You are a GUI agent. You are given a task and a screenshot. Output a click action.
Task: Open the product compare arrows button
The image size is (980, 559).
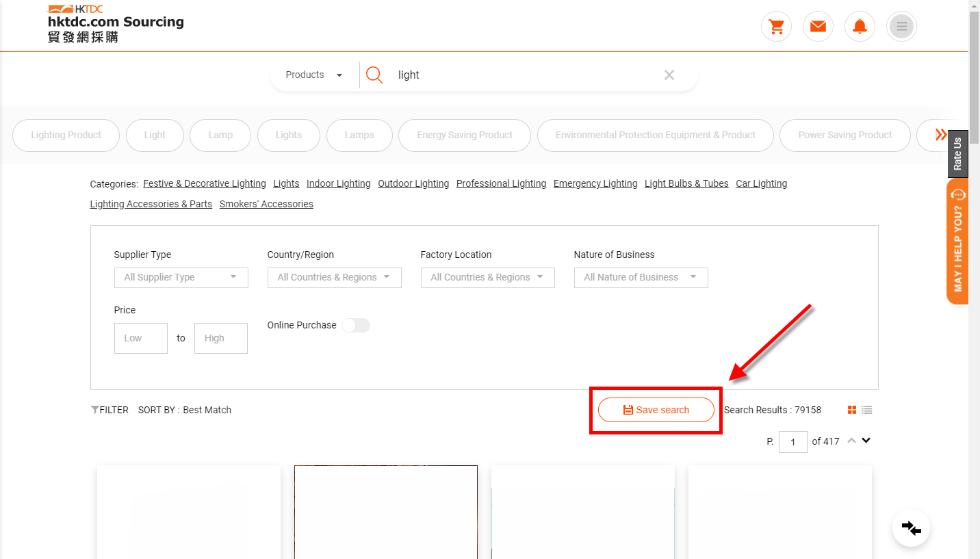911,528
